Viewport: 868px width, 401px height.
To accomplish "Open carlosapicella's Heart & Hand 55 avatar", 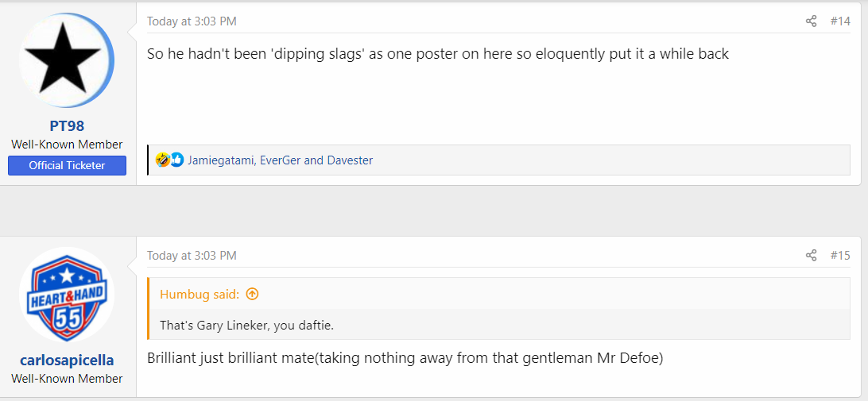I will click(x=67, y=295).
